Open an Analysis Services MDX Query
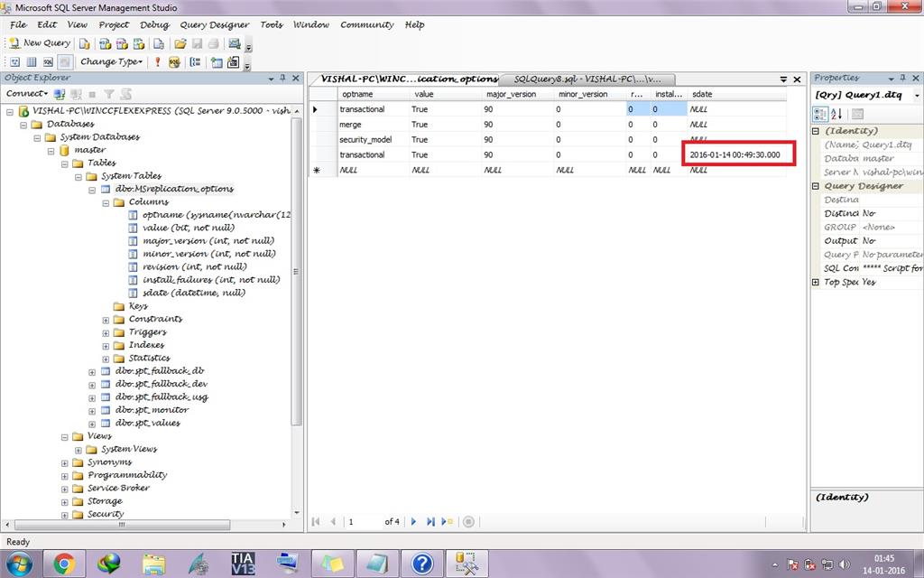 click(105, 43)
